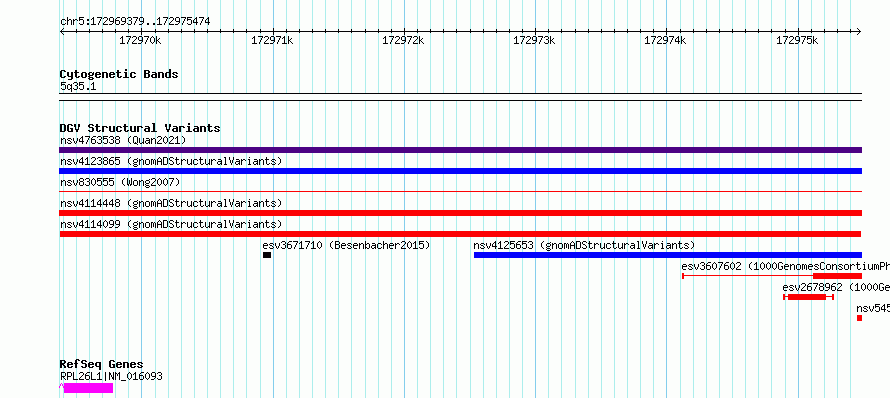Click the chr5:172969379..172975474 coordinates text
890x398 pixels.
135,22
